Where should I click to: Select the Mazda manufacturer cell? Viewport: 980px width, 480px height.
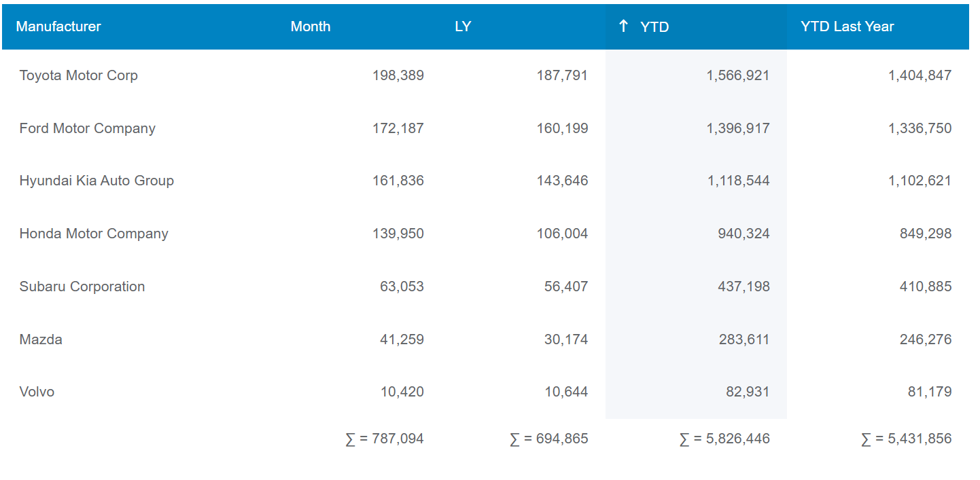point(41,339)
